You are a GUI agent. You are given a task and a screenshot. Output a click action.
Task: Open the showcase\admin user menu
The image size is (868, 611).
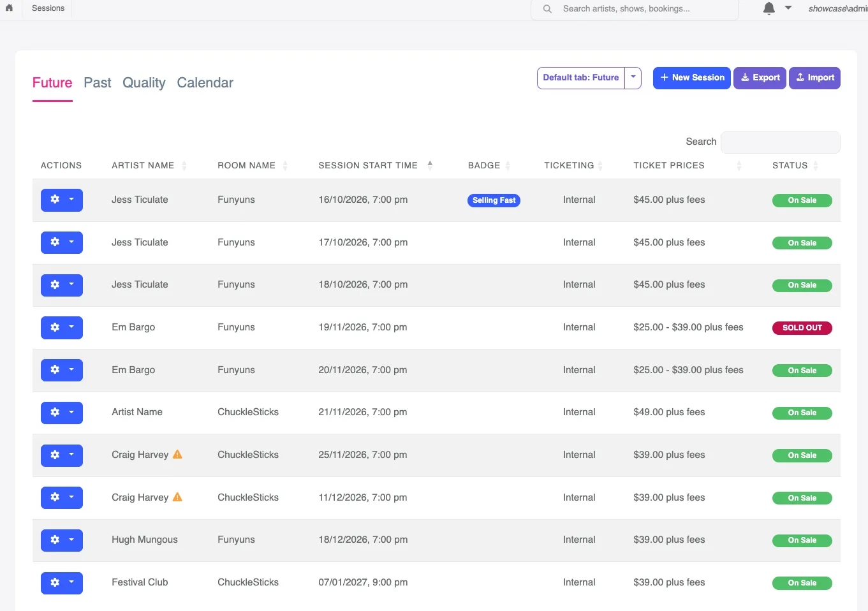[837, 8]
